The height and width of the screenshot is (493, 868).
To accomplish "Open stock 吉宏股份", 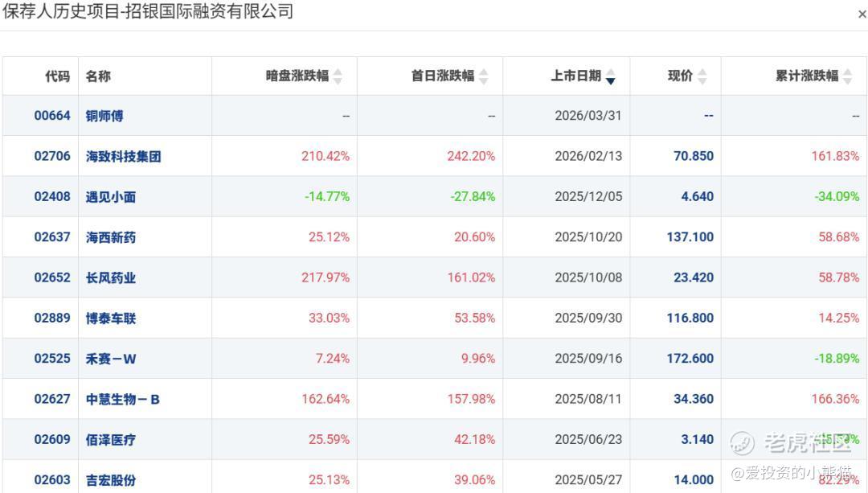I will pyautogui.click(x=110, y=479).
